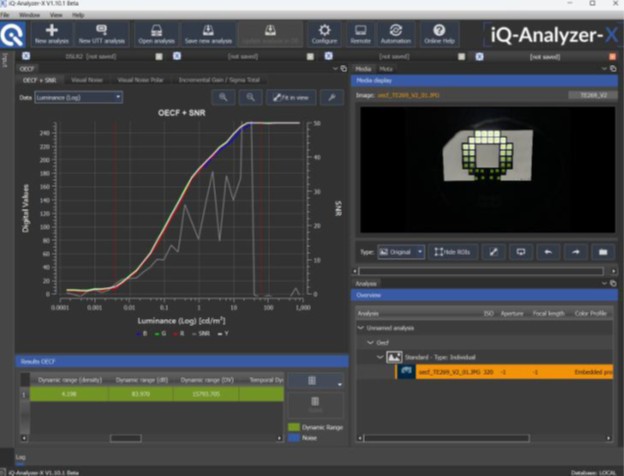624x476 pixels.
Task: Open image folder icon in media toolbar
Action: point(603,252)
